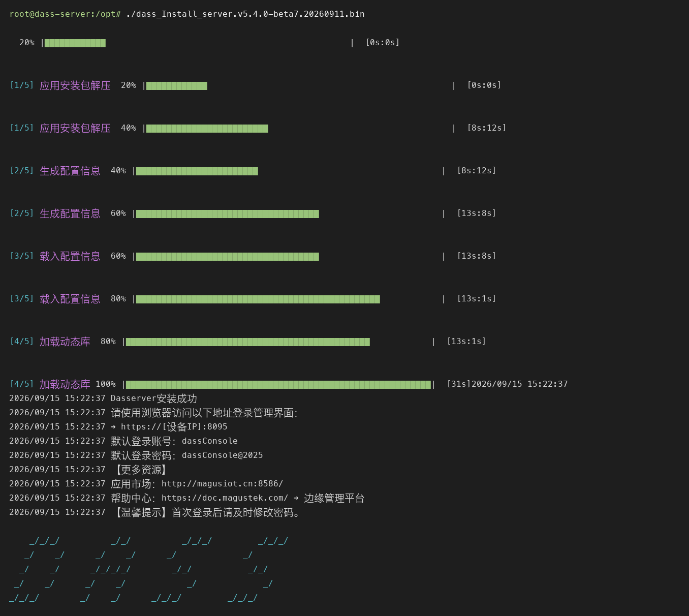Select the default account name dassConsole

(209, 441)
